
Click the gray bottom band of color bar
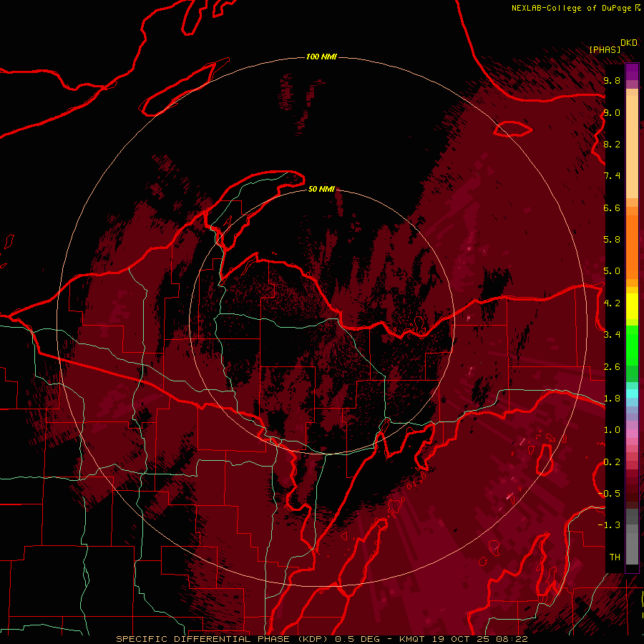(632, 538)
